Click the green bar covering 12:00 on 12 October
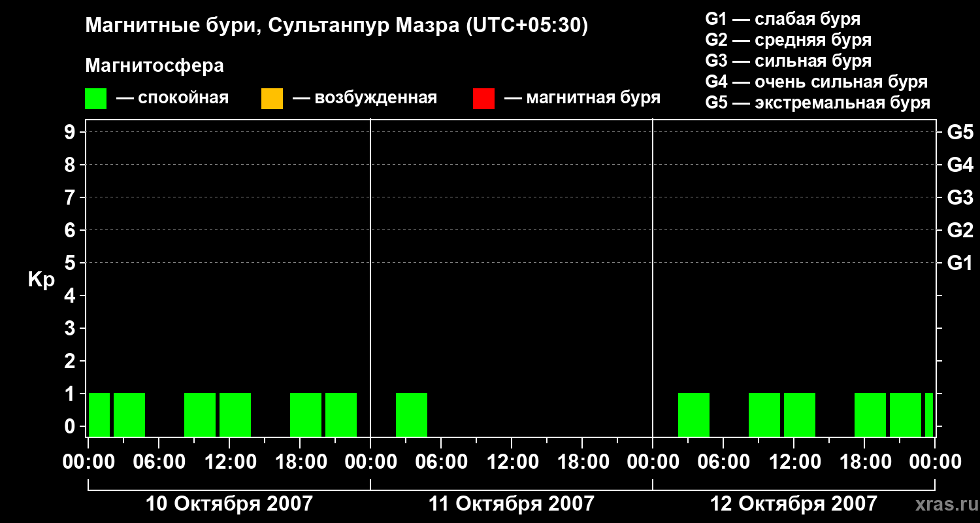This screenshot has width=980, height=523. click(800, 414)
